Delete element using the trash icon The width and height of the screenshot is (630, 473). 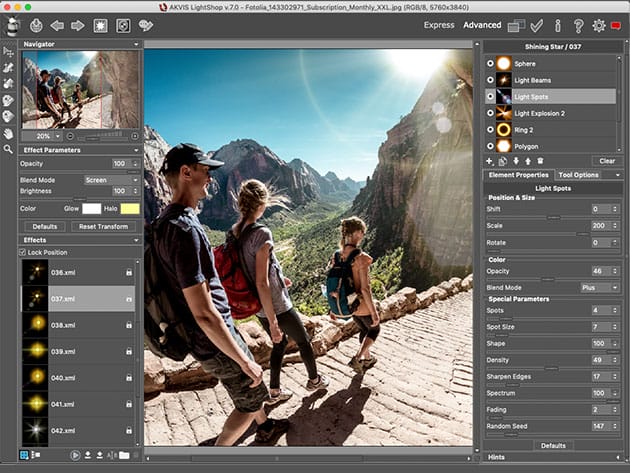pyautogui.click(x=541, y=160)
